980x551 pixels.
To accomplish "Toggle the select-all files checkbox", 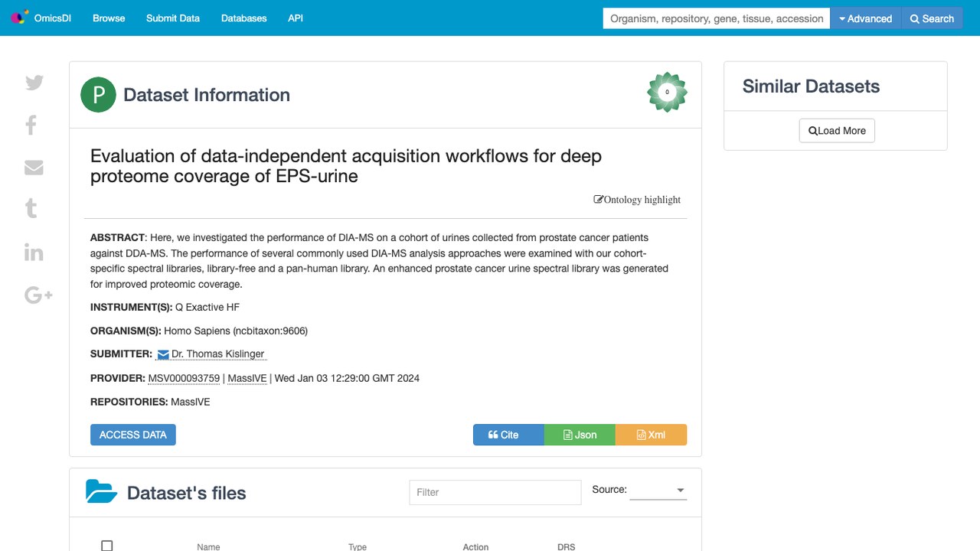I will click(107, 546).
